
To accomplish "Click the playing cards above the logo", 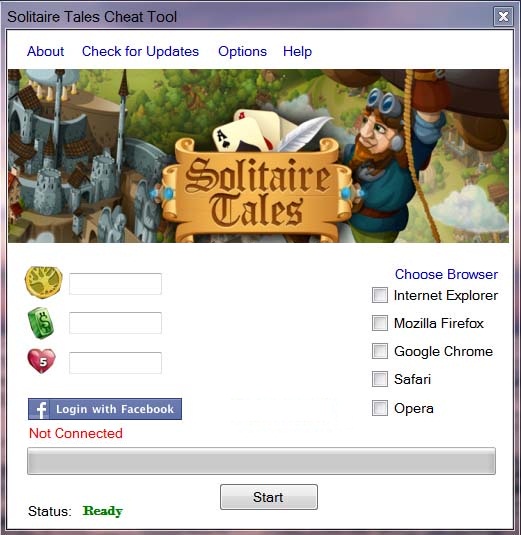I will coord(247,131).
